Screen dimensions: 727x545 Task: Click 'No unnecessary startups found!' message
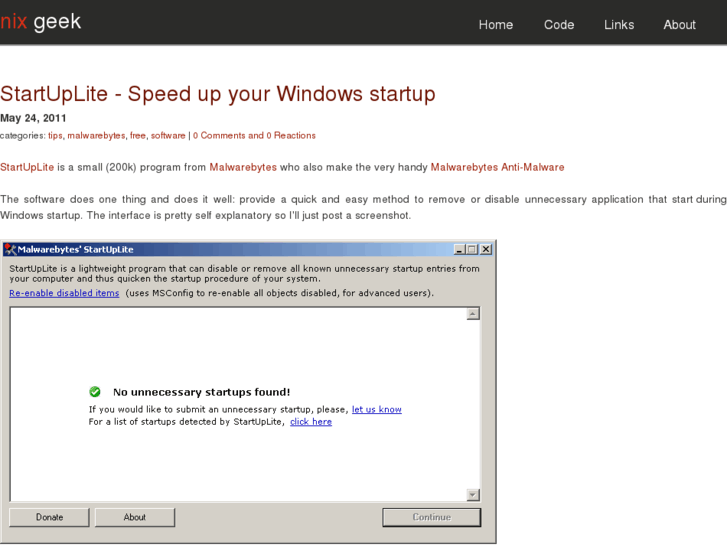202,392
